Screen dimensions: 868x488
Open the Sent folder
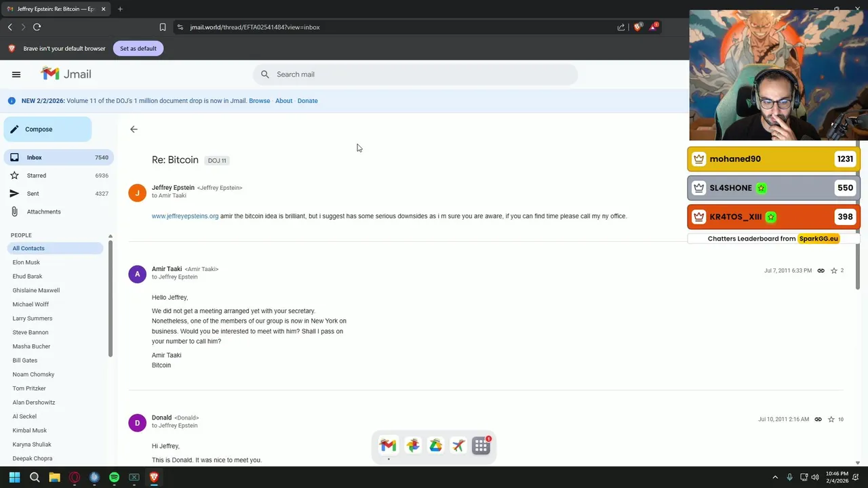point(58,194)
